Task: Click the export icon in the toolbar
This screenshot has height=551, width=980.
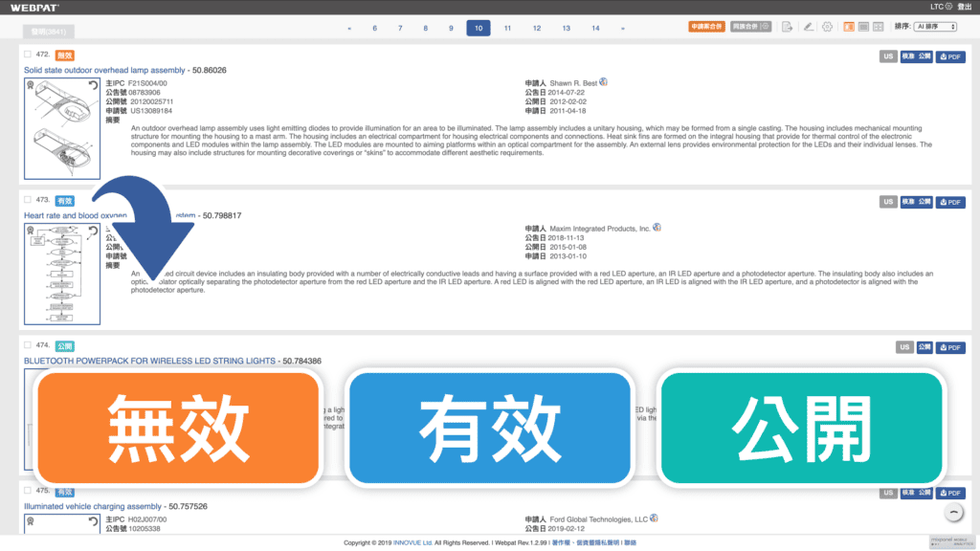Action: point(787,27)
